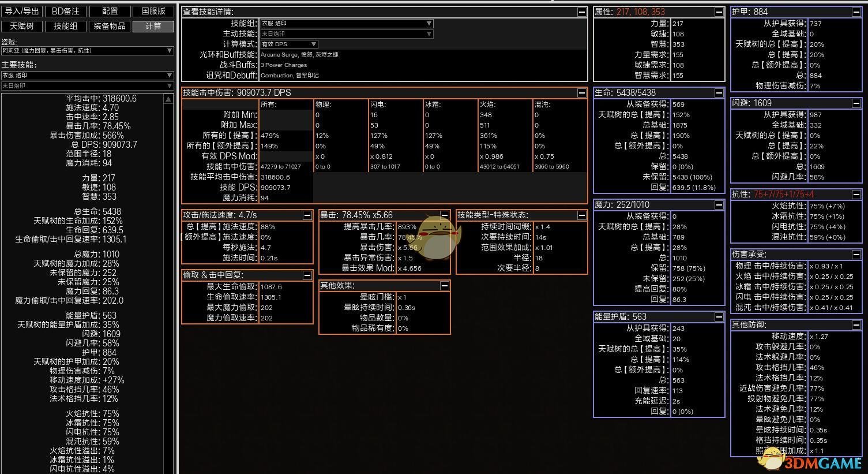Click the 导入/导出 button
Image resolution: width=868 pixels, height=474 pixels.
click(x=22, y=11)
